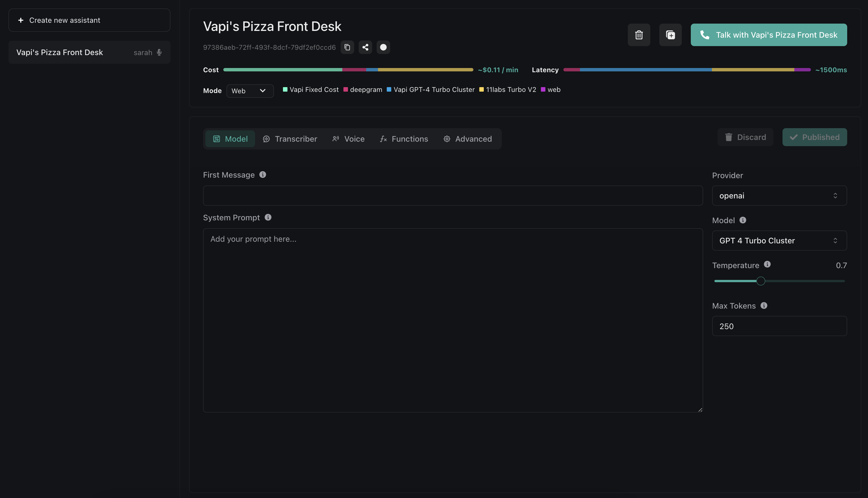Click the System Prompt info icon
The image size is (868, 498).
268,218
